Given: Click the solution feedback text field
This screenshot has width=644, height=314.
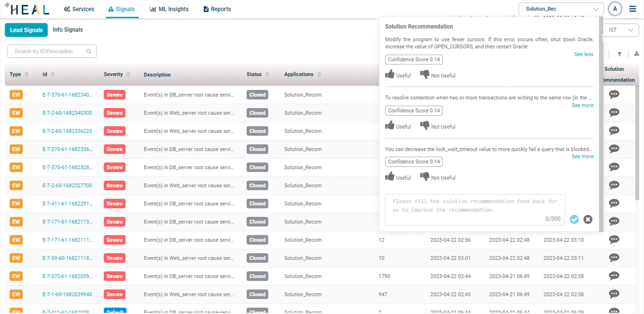Looking at the screenshot, I should point(474,206).
